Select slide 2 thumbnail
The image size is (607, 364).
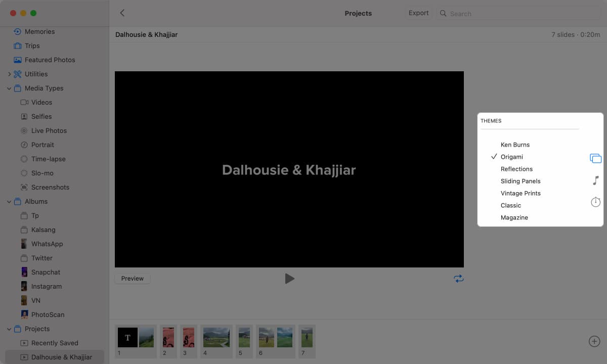coord(168,337)
